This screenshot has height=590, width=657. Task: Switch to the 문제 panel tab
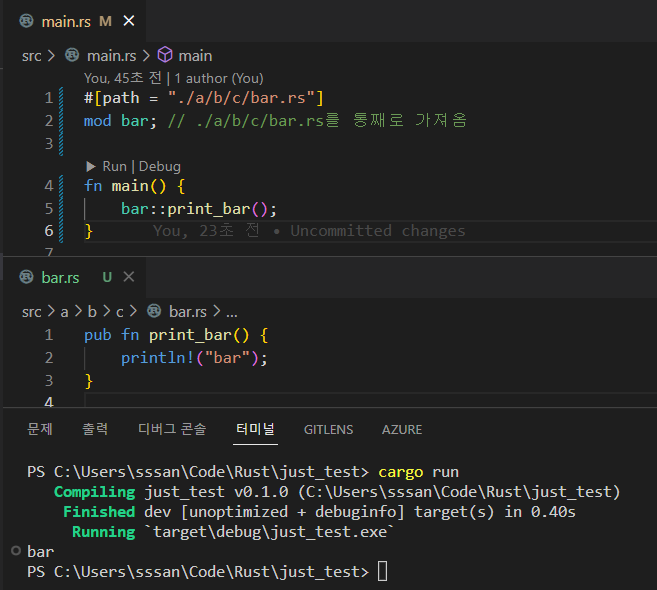click(x=40, y=429)
